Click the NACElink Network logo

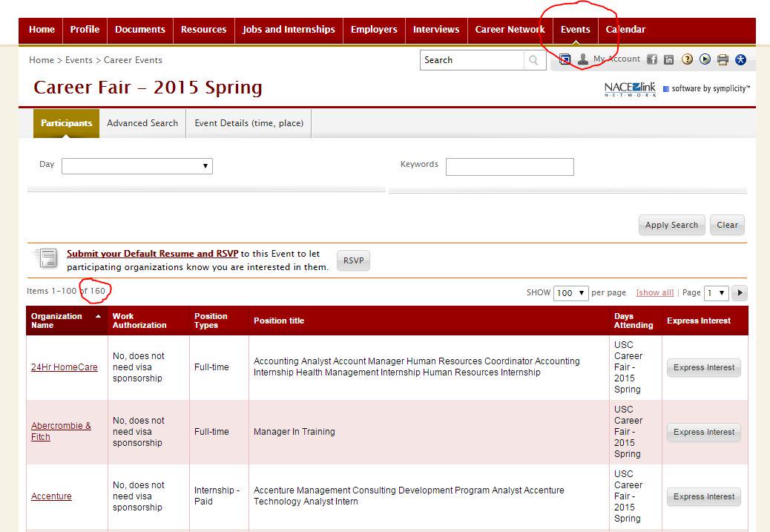coord(630,89)
